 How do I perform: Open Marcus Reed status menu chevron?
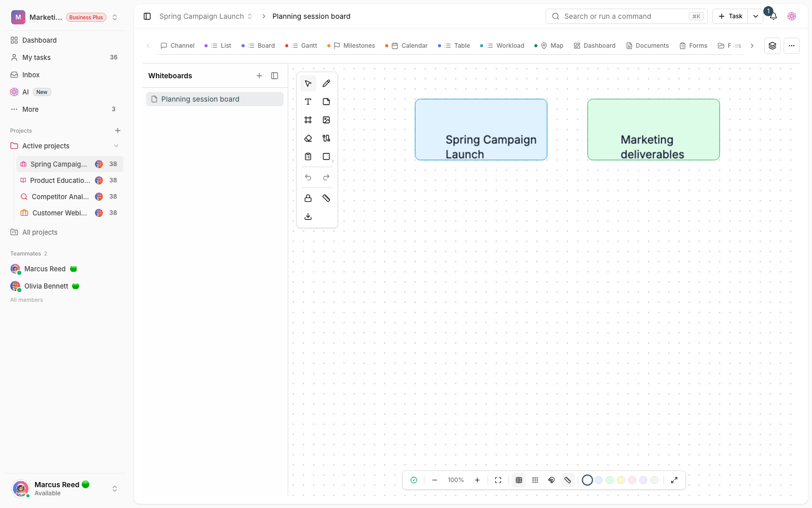click(115, 489)
